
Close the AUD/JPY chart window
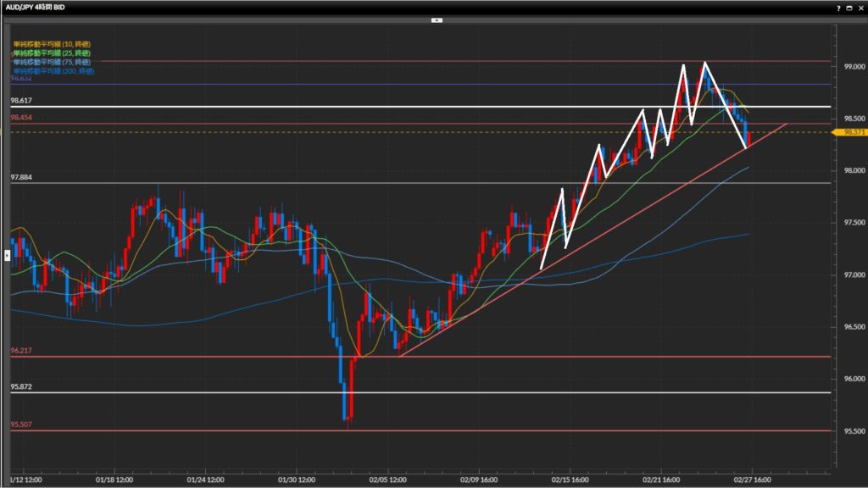tap(860, 7)
